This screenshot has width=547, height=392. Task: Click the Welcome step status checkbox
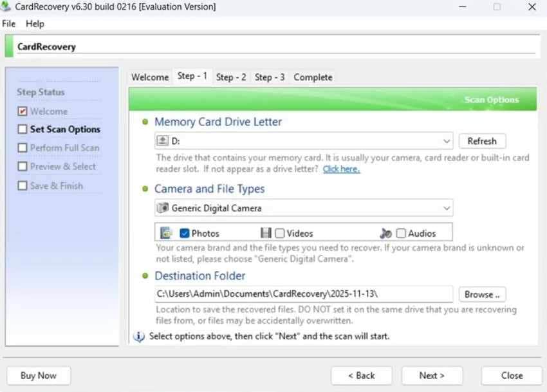pyautogui.click(x=23, y=111)
